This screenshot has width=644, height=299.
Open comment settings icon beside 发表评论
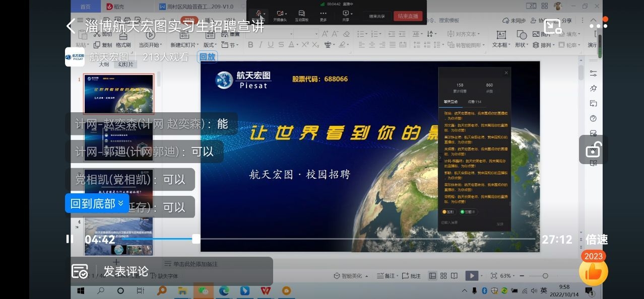pyautogui.click(x=80, y=271)
